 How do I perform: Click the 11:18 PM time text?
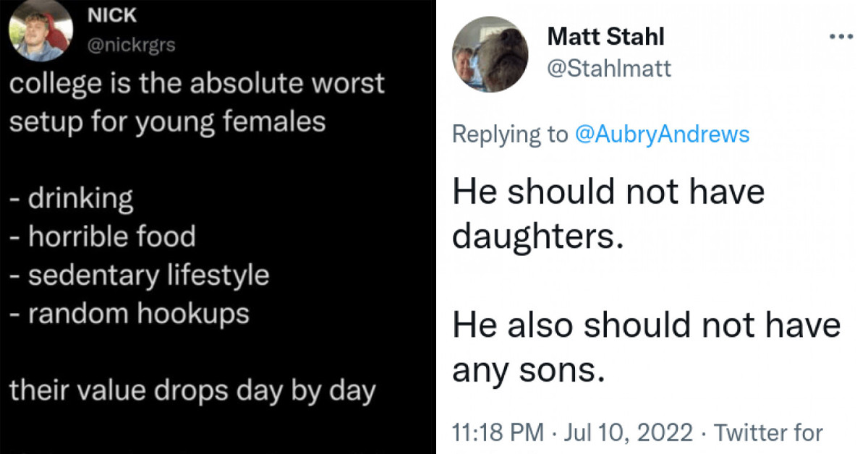point(500,432)
